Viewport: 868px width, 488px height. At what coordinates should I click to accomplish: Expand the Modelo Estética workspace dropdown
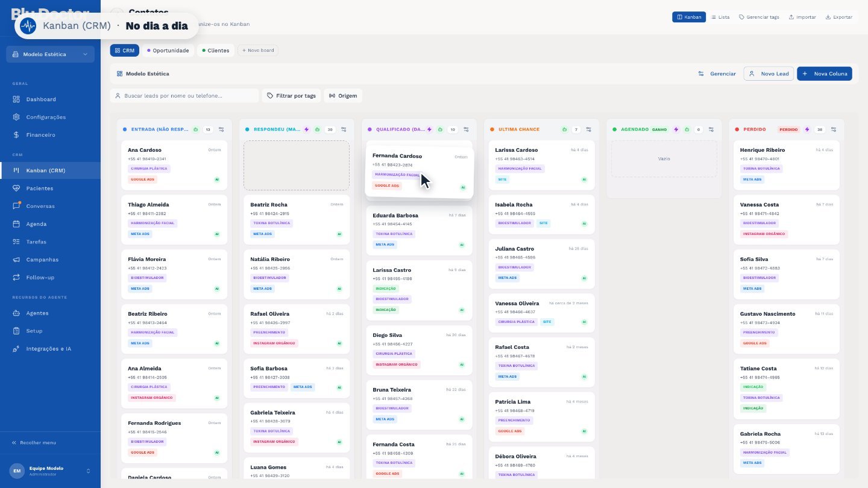click(x=51, y=54)
